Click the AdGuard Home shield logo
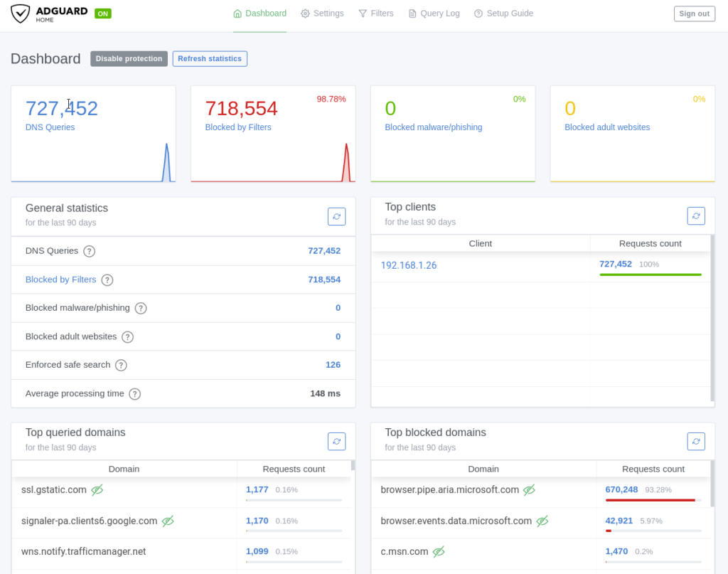Image resolution: width=728 pixels, height=574 pixels. [21, 14]
